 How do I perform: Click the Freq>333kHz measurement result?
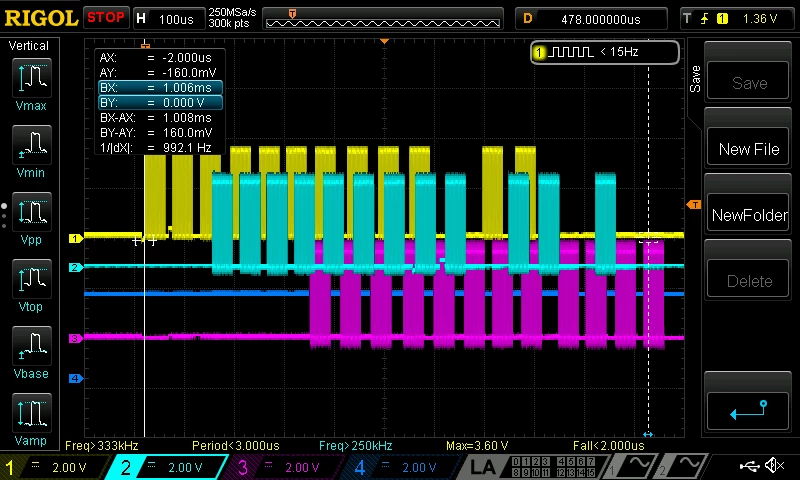[102, 446]
